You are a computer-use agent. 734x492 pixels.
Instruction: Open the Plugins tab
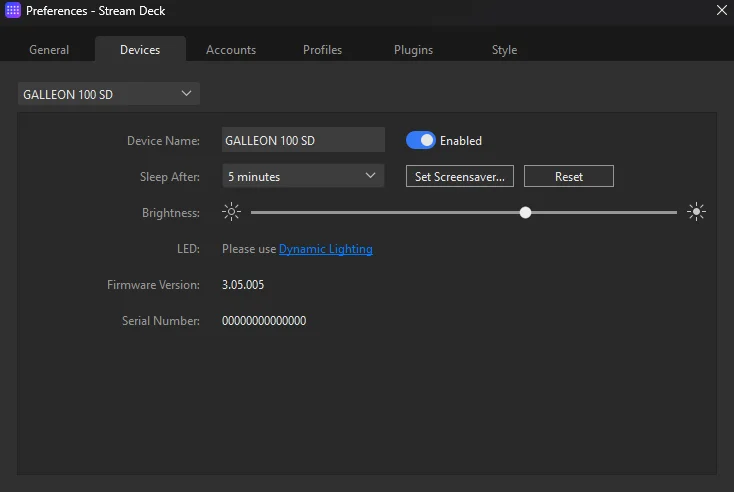pyautogui.click(x=413, y=50)
